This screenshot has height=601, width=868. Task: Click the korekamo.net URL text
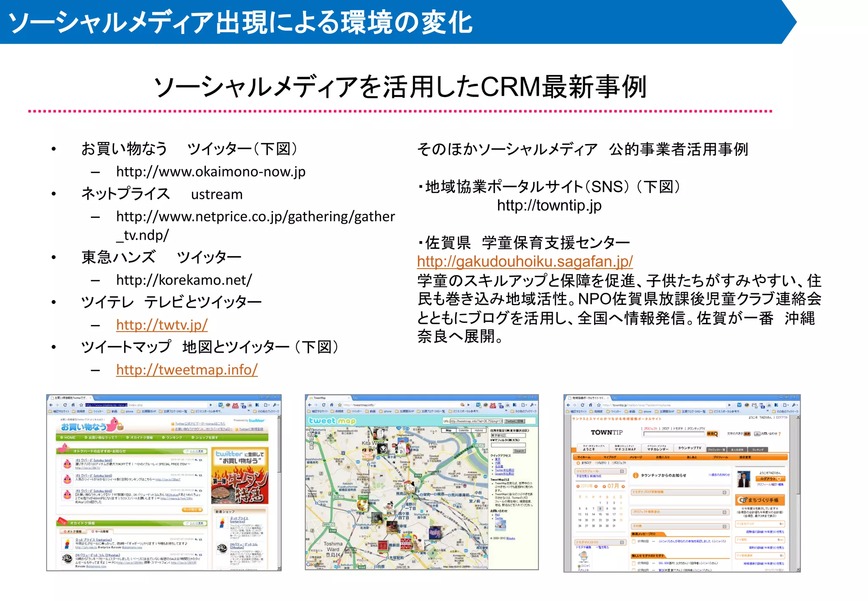pyautogui.click(x=184, y=280)
